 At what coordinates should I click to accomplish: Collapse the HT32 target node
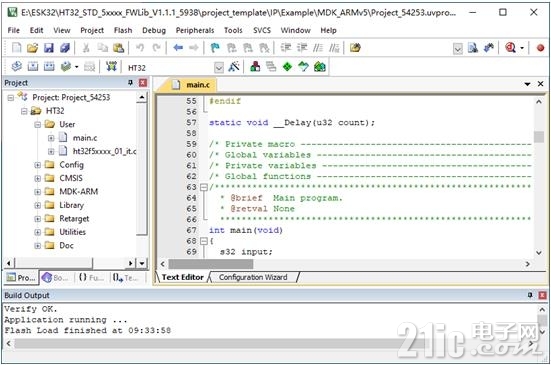tap(24, 111)
